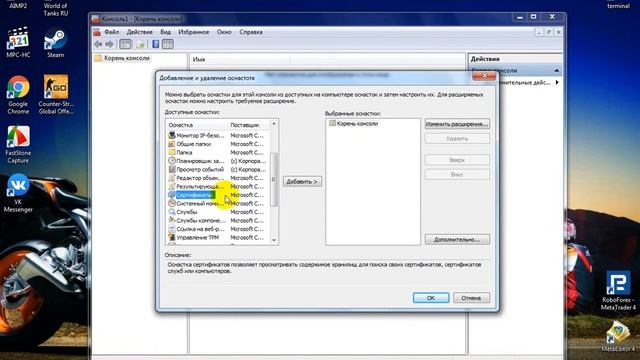This screenshot has height=360, width=640.
Task: Click the 'Имя' column header in console
Action: tap(240, 60)
